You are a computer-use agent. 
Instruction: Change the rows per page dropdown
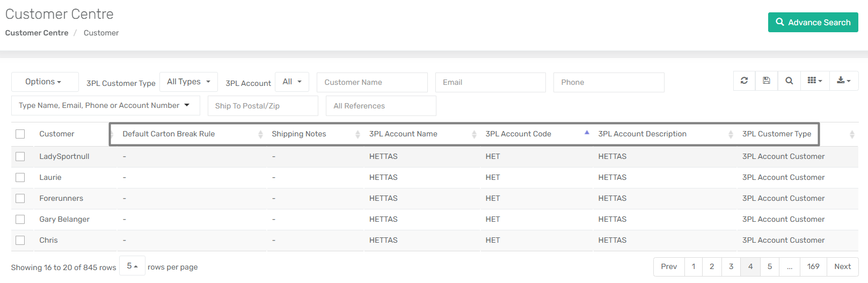(x=132, y=266)
